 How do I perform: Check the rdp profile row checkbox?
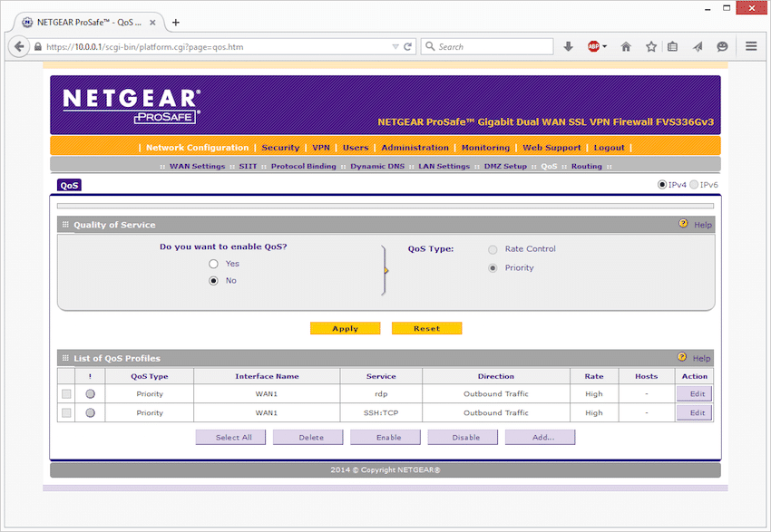coord(66,394)
